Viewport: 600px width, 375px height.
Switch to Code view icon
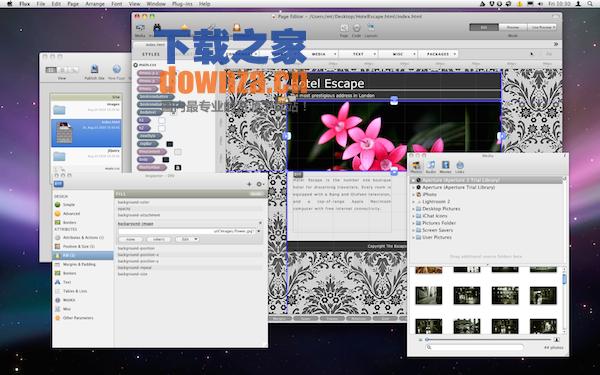pyautogui.click(x=356, y=28)
